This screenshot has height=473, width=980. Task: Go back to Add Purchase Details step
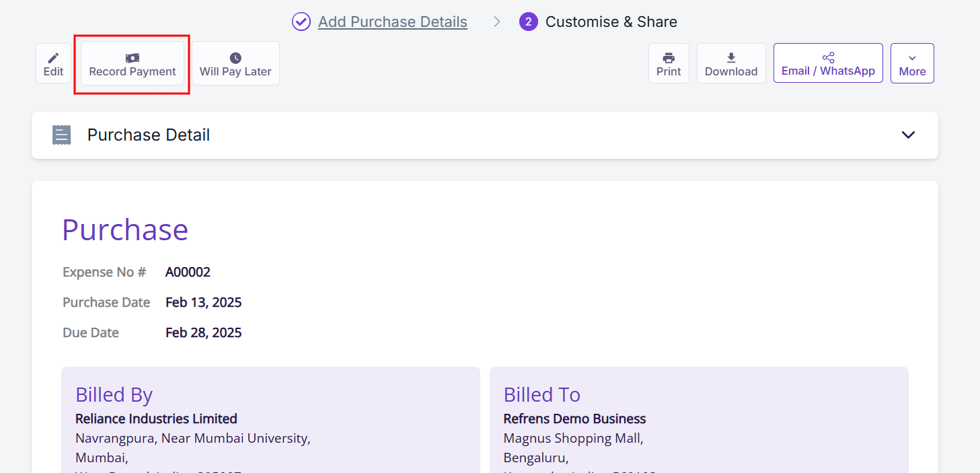pos(393,22)
